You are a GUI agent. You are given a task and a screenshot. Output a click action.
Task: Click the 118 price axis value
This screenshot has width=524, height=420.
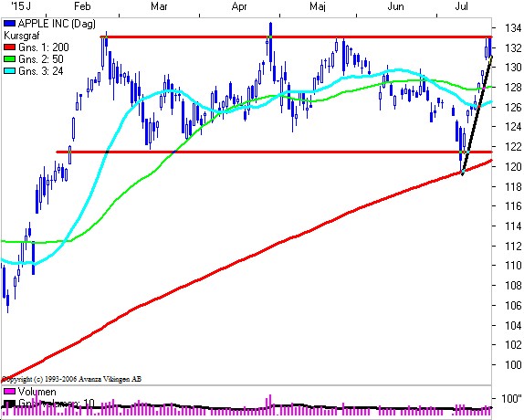tap(513, 186)
